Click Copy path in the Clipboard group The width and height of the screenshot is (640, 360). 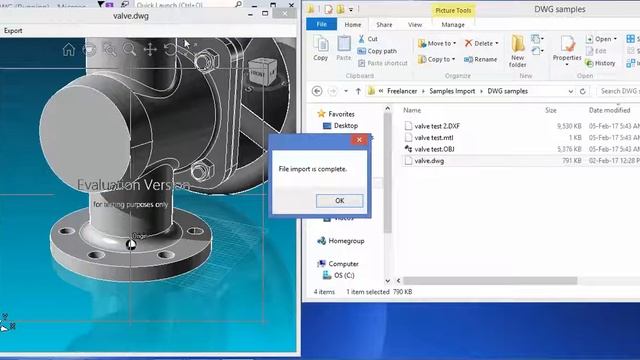click(377, 51)
